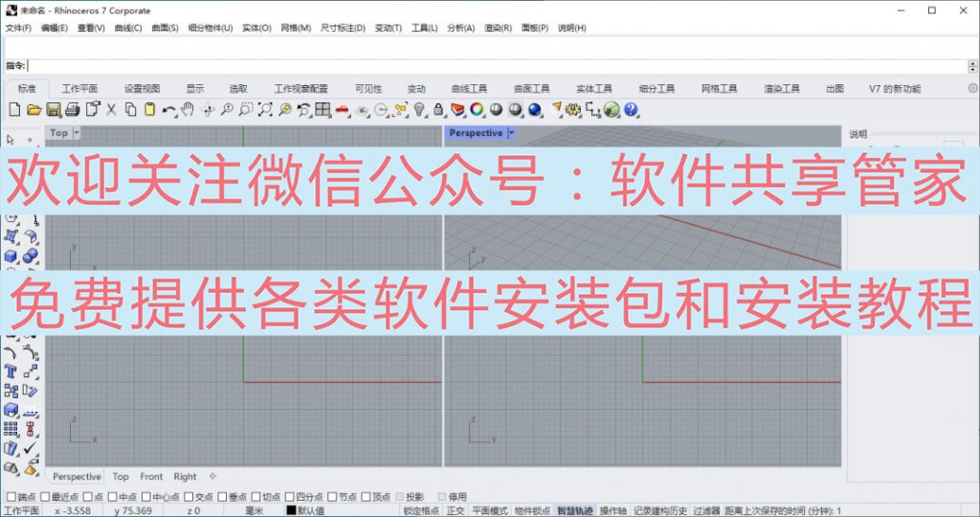The image size is (980, 517).
Task: Select the rectangular Array tool in the sidebar
Action: click(11, 429)
